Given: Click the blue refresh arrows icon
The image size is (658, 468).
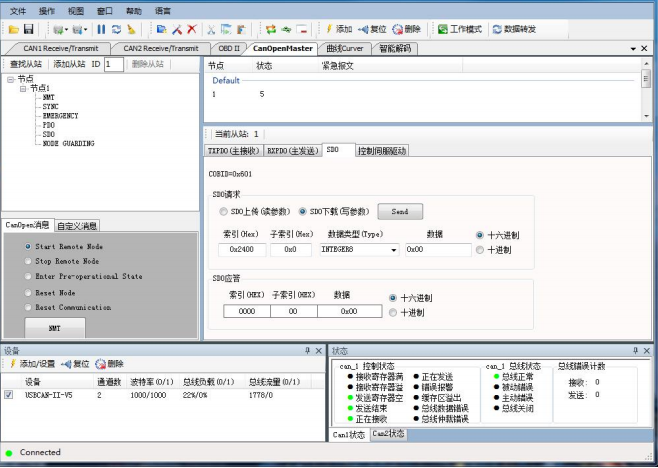Looking at the screenshot, I should [116, 29].
